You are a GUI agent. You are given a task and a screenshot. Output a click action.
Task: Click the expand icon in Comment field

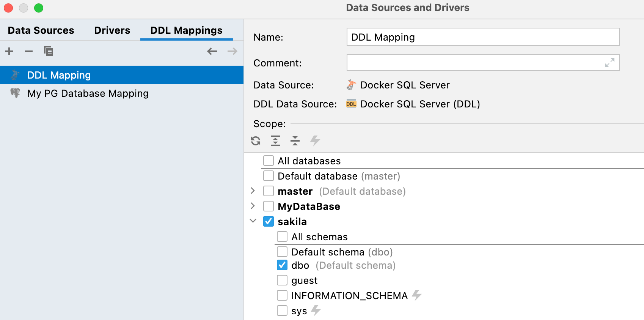point(609,63)
